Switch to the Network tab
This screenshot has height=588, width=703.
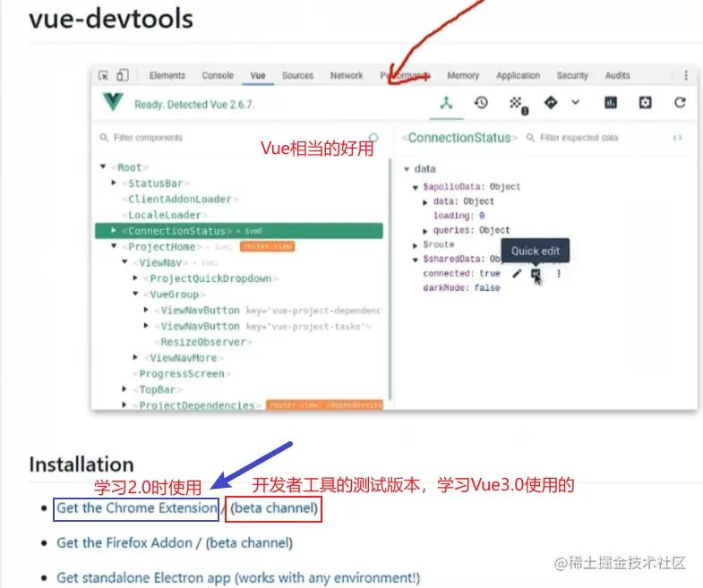(x=347, y=75)
